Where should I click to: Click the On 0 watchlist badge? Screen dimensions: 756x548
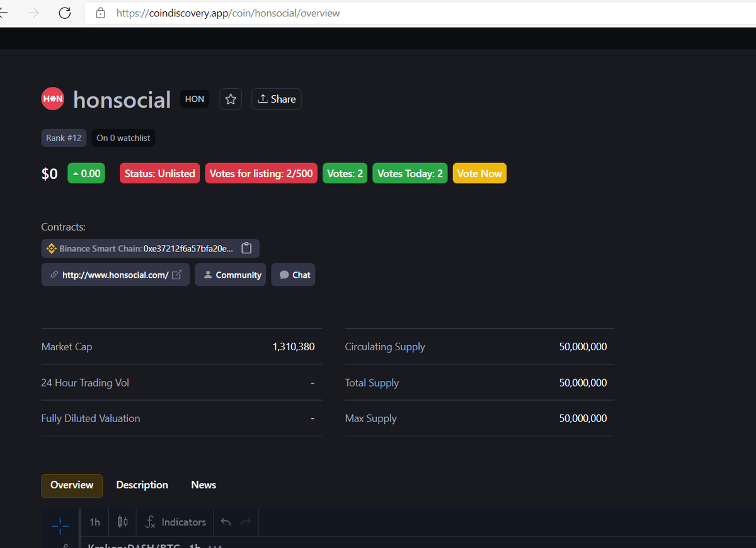click(123, 138)
